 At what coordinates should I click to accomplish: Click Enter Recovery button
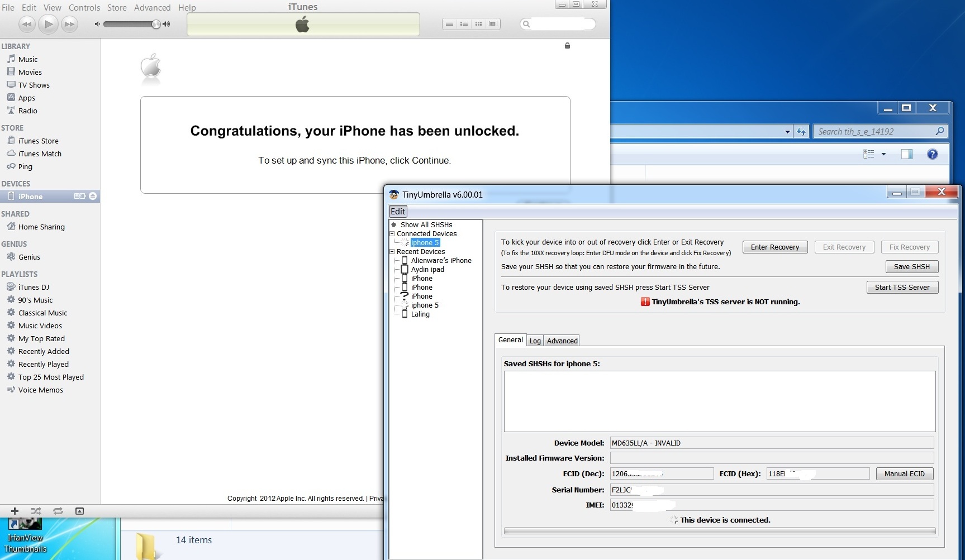coord(775,247)
